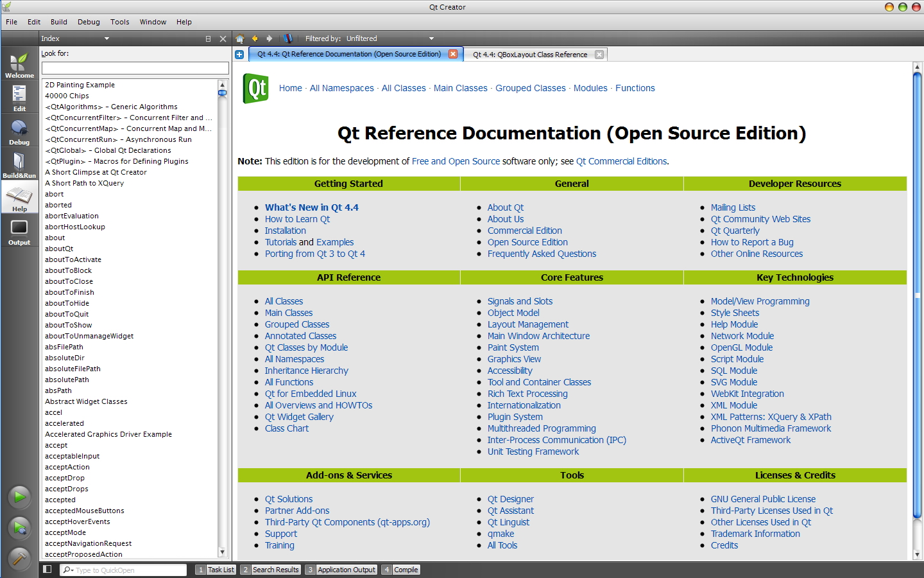924x578 pixels.
Task: Navigate back with yellow left arrow
Action: tap(255, 39)
